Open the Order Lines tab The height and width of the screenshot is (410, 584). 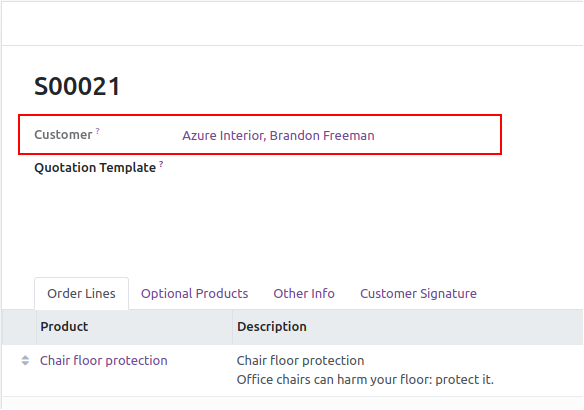click(81, 293)
